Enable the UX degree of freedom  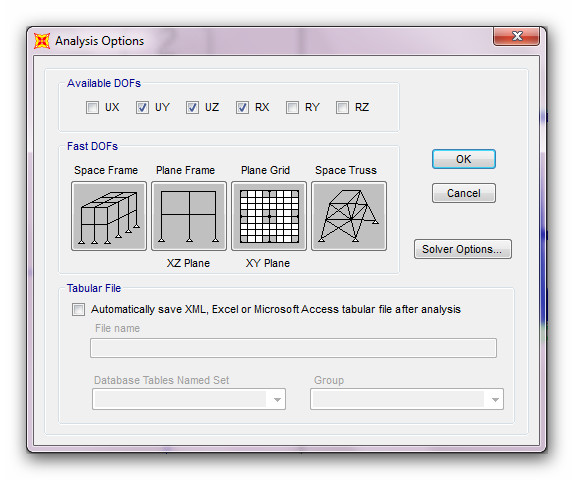[x=92, y=108]
